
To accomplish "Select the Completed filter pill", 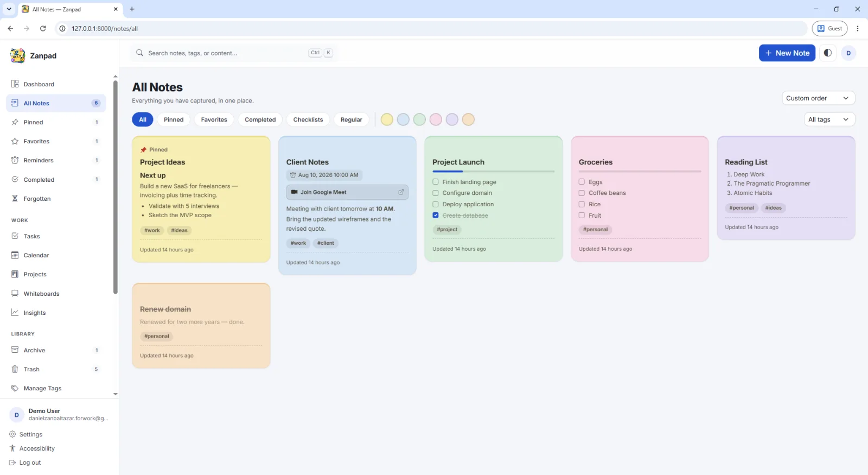I will pos(260,119).
